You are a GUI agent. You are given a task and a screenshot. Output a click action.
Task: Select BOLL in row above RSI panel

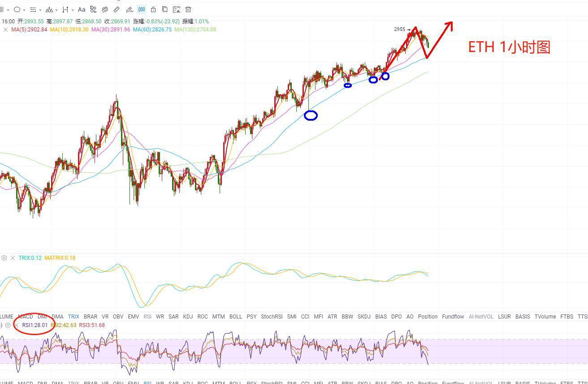[235, 317]
